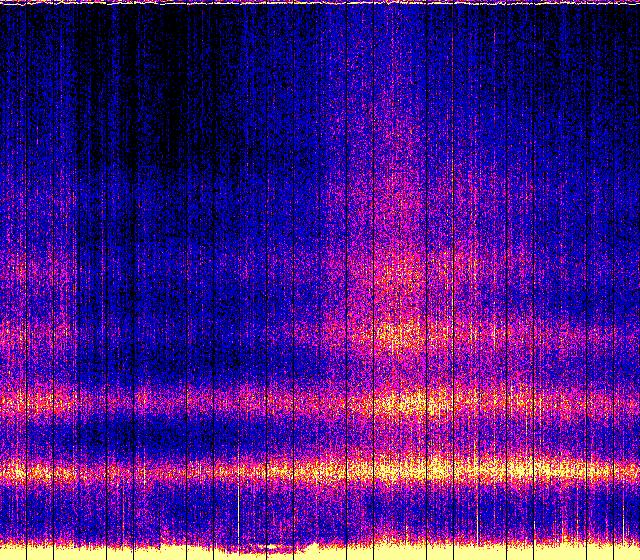Viewport: 640px width, 560px height.
Task: Click the white spot in the bottom yellow strip
Action: point(268,547)
